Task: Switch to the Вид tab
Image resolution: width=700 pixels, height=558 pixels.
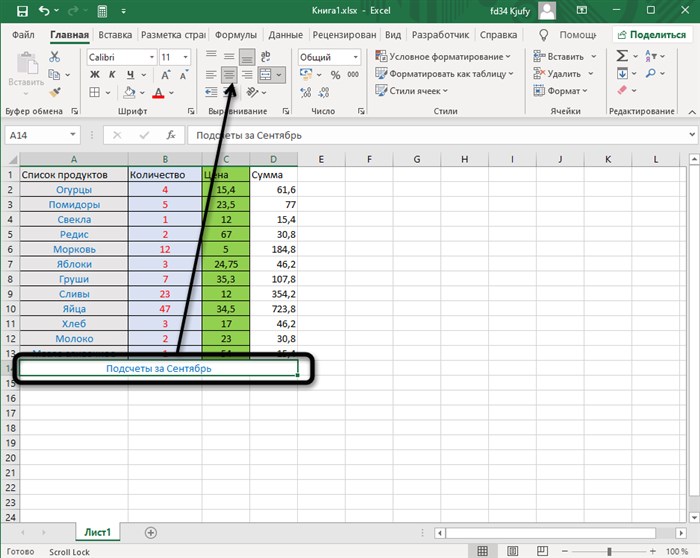Action: pyautogui.click(x=393, y=35)
